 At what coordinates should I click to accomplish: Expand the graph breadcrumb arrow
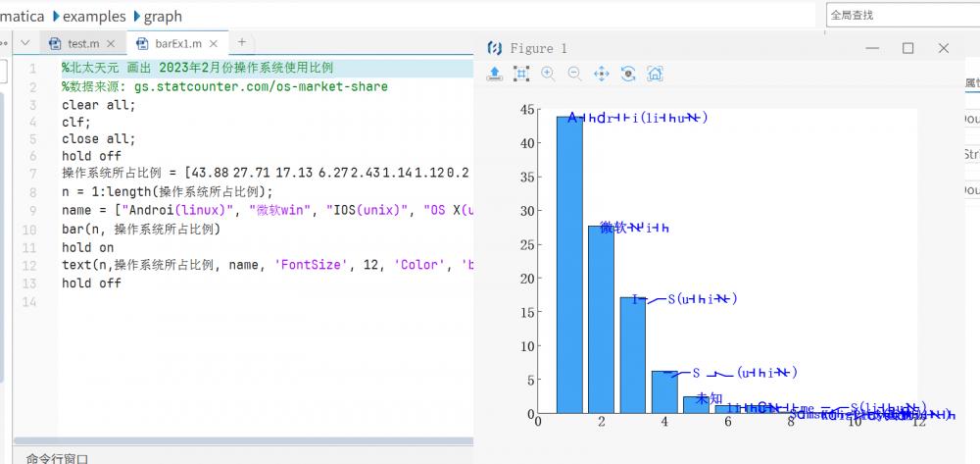pyautogui.click(x=136, y=16)
